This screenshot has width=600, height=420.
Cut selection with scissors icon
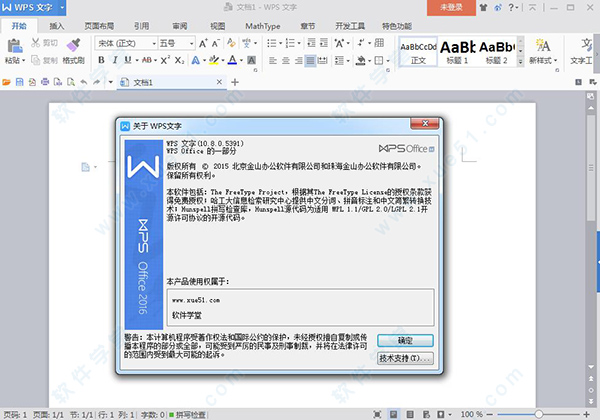(x=36, y=42)
